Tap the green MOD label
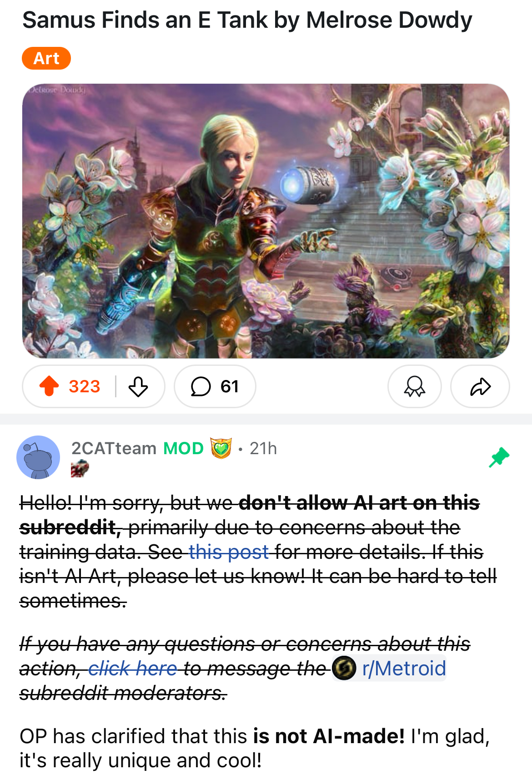 (183, 448)
